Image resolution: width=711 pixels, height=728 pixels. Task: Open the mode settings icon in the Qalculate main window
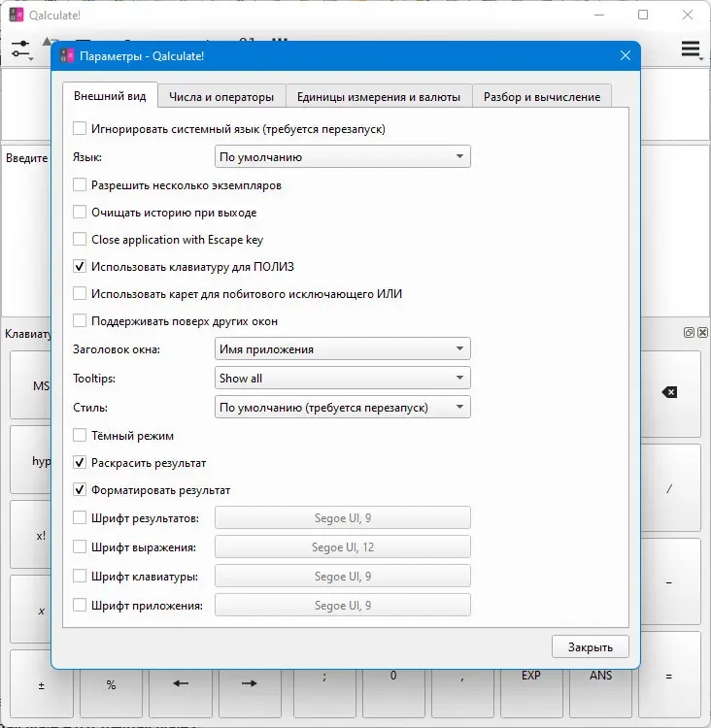click(21, 50)
